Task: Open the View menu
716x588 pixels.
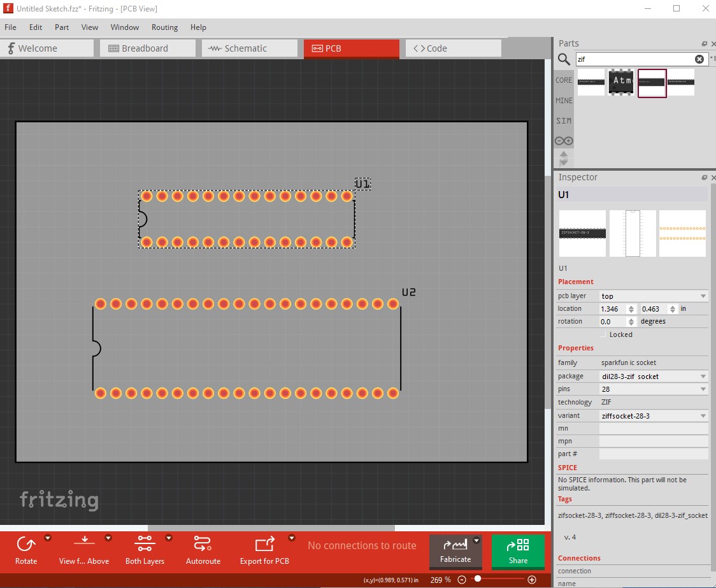Action: [x=89, y=27]
